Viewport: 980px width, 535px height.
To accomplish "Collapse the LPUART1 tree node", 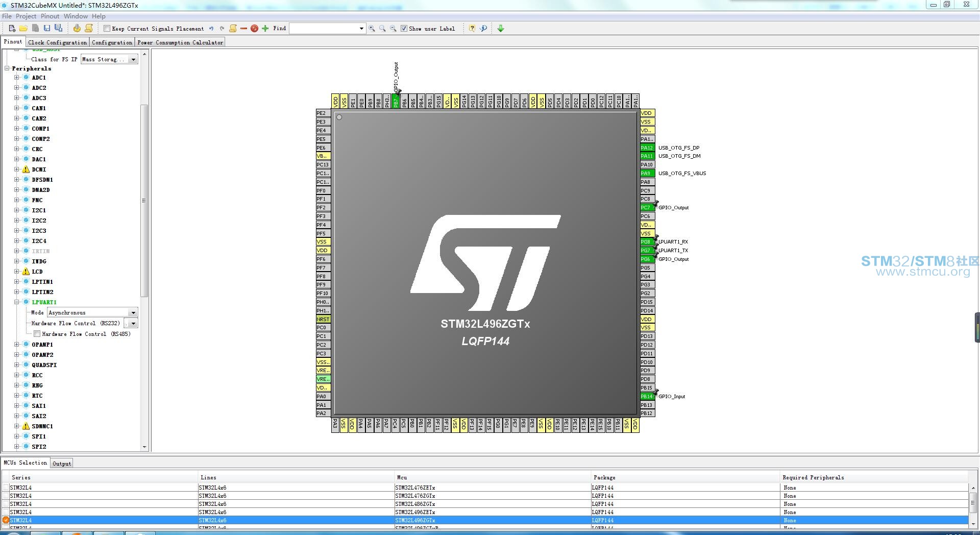I will (17, 302).
